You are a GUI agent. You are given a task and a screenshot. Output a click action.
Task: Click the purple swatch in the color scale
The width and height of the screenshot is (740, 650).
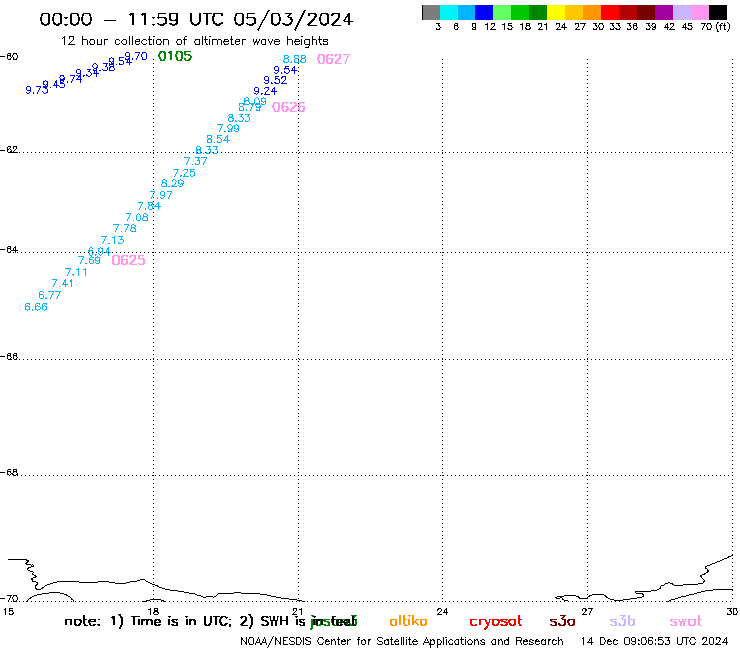click(664, 12)
